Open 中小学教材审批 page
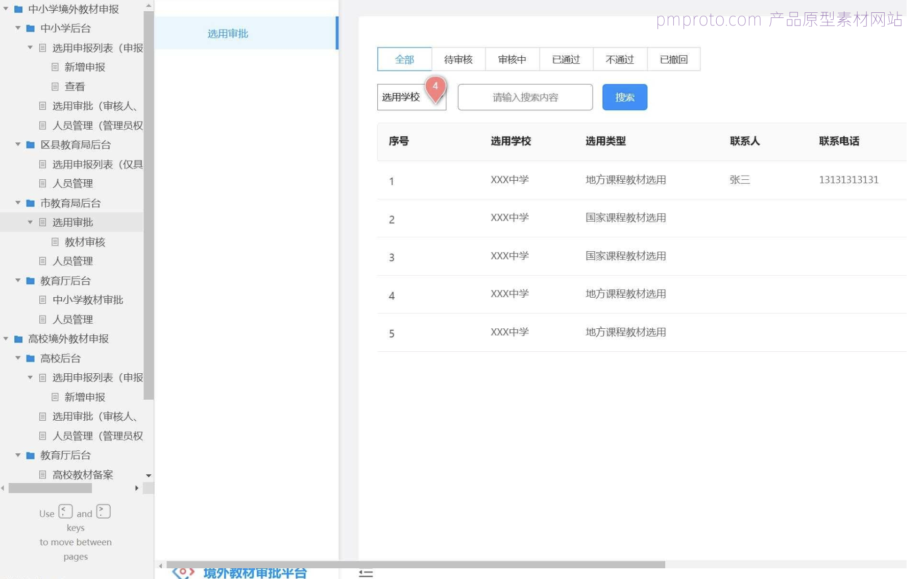The image size is (924, 579). 88,300
